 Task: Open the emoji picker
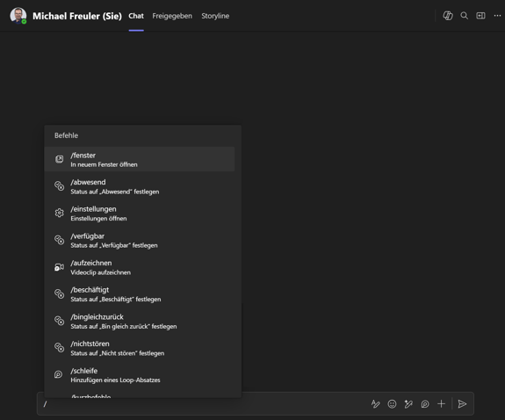pos(392,404)
